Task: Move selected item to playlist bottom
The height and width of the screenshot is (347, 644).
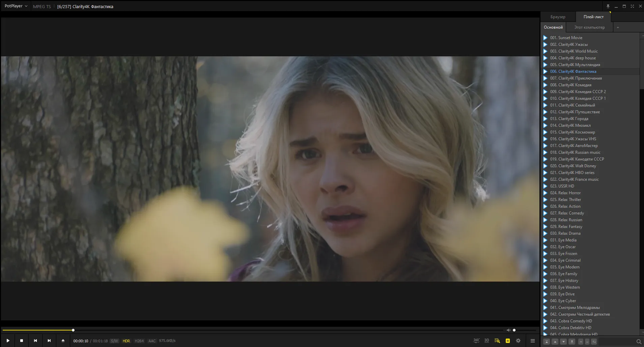Action: 572,342
